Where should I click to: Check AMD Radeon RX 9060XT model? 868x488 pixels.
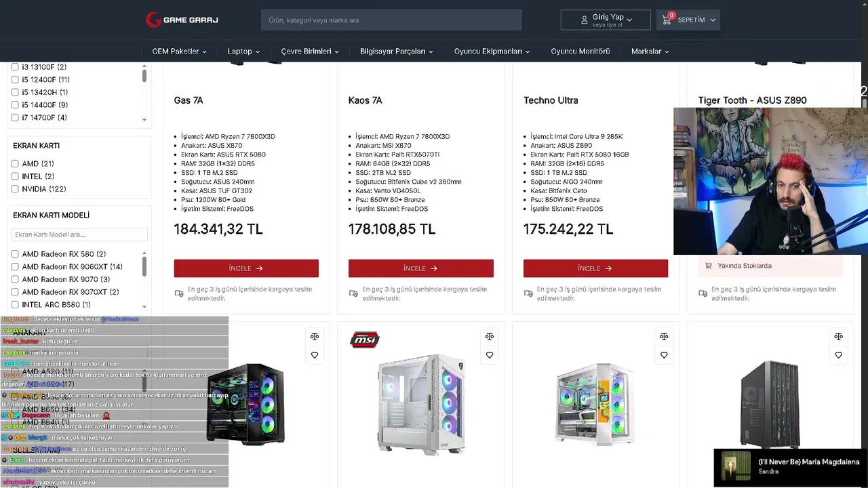point(15,267)
